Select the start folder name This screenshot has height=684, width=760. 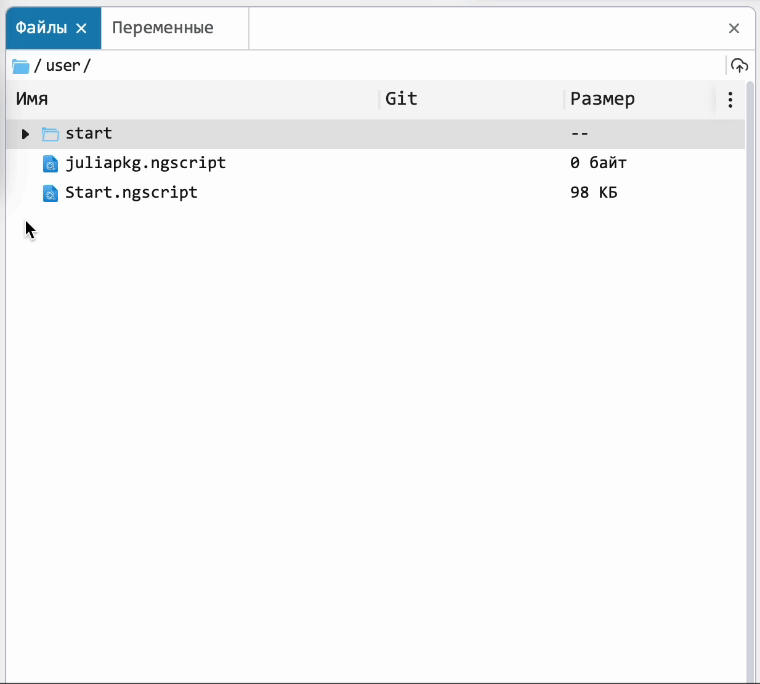(89, 133)
